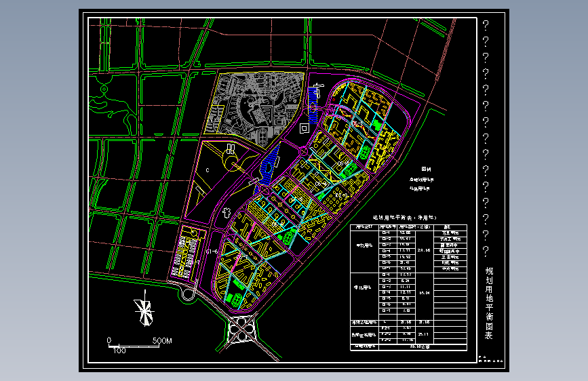
Task: Click the small text stamp in bottom-right corner
Action: [490, 359]
